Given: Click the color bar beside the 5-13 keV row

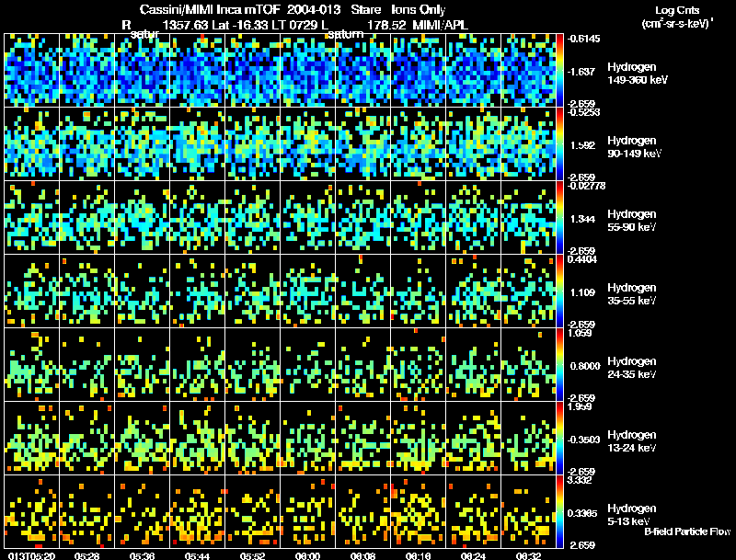Looking at the screenshot, I should point(559,512).
